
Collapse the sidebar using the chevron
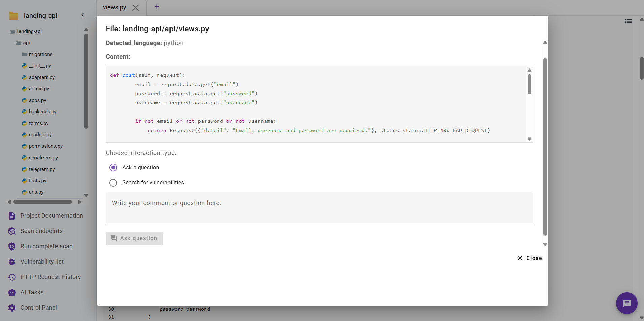point(82,15)
